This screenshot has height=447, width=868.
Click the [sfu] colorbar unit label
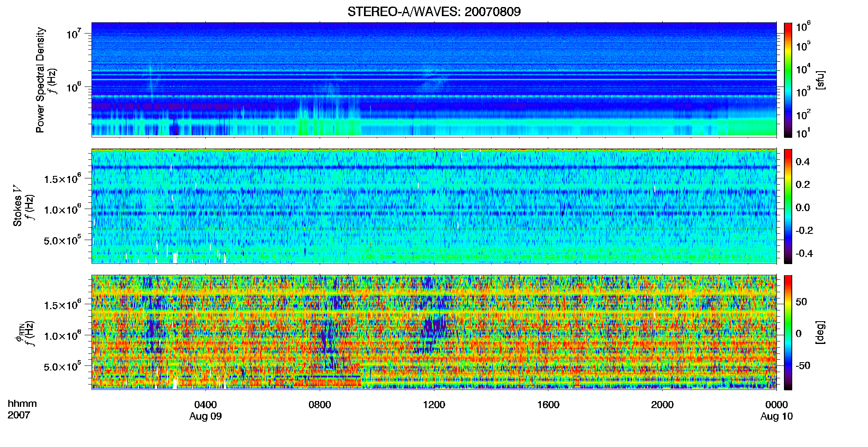pyautogui.click(x=820, y=80)
